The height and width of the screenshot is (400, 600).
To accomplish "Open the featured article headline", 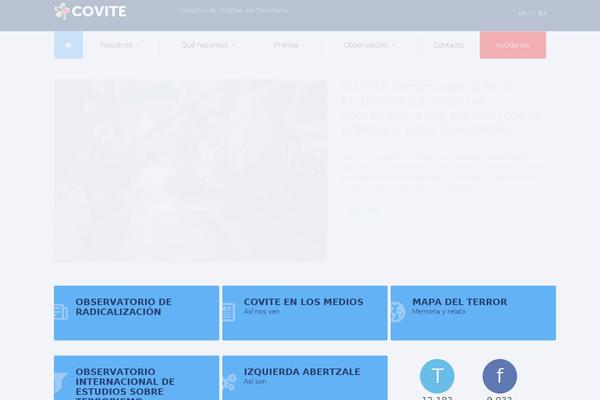I will 441,108.
